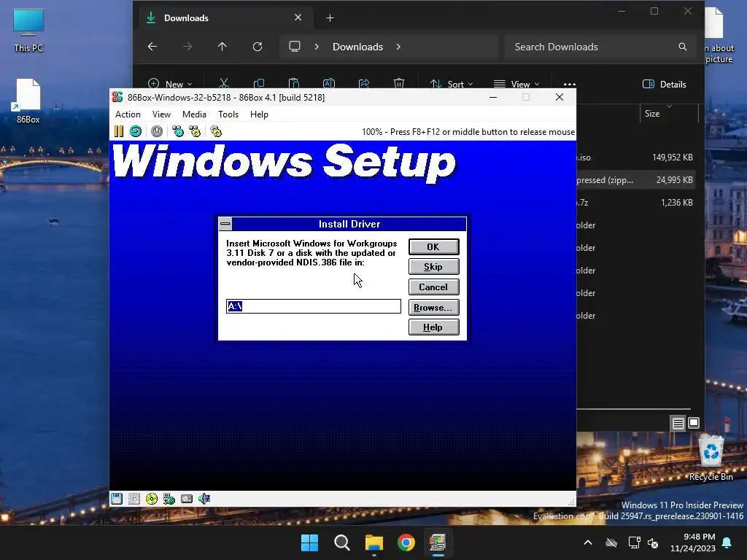The height and width of the screenshot is (560, 747).
Task: Go back in File Explorer
Action: tap(152, 47)
